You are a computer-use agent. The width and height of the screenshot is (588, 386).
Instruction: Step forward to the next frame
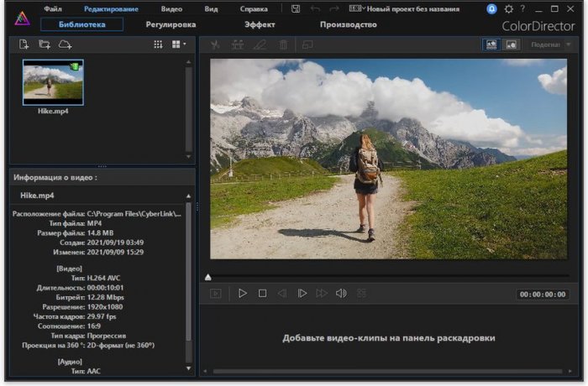point(302,293)
